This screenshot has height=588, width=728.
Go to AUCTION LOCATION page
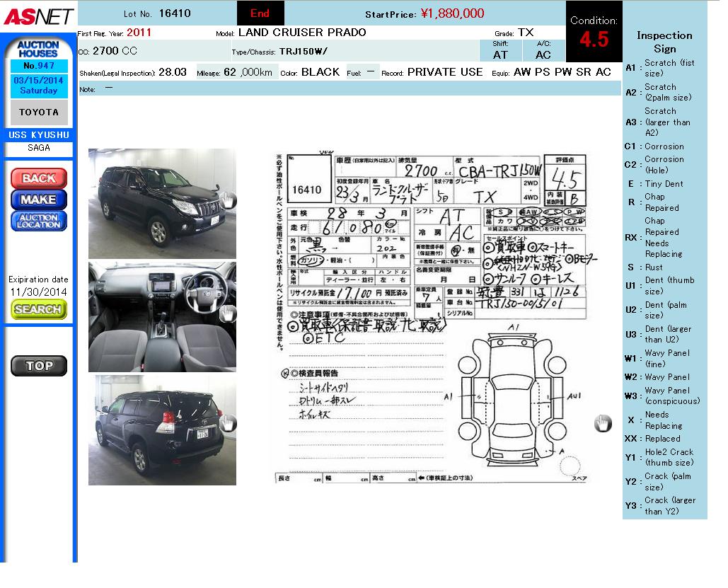(x=38, y=221)
